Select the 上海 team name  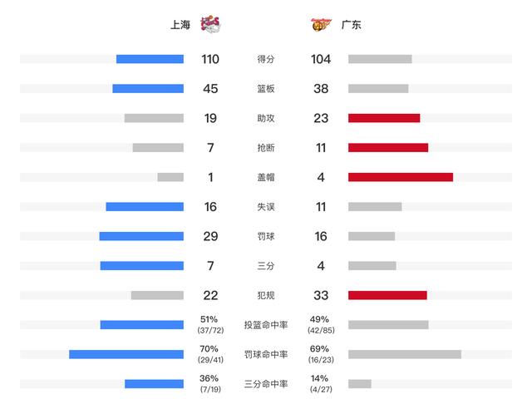coord(180,25)
